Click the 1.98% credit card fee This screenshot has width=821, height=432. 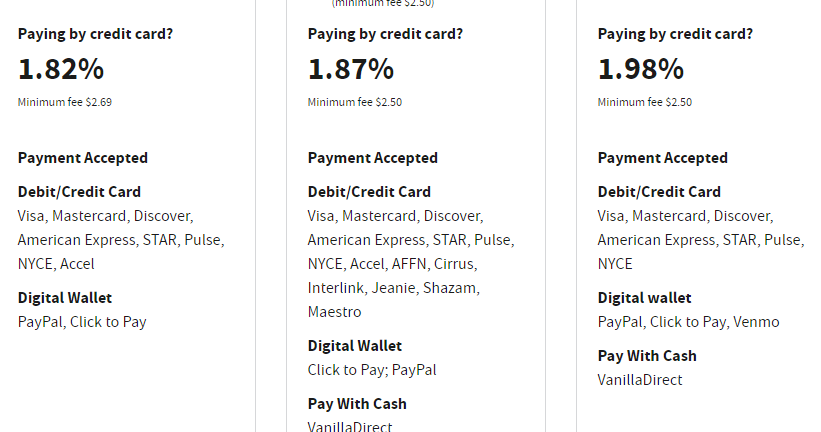point(641,70)
